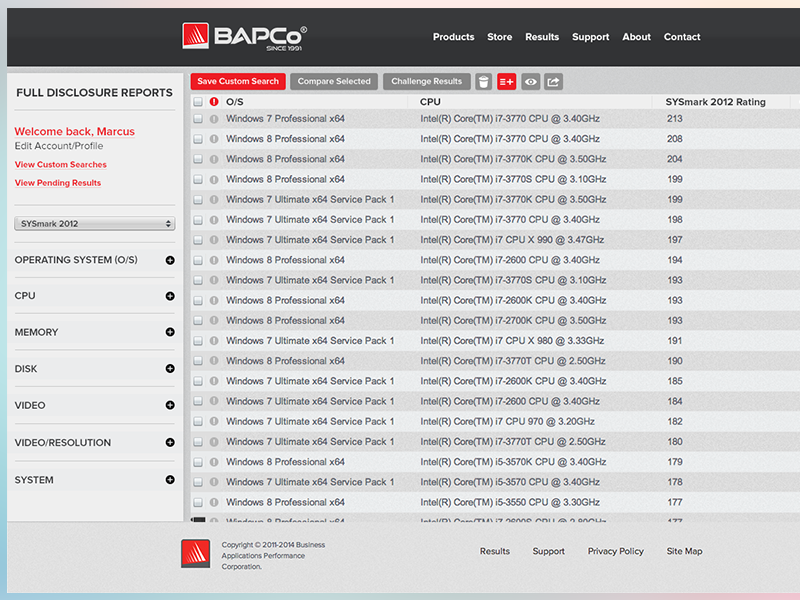This screenshot has height=600, width=800.
Task: Check the box for the i7 X 990 row
Action: tap(198, 240)
